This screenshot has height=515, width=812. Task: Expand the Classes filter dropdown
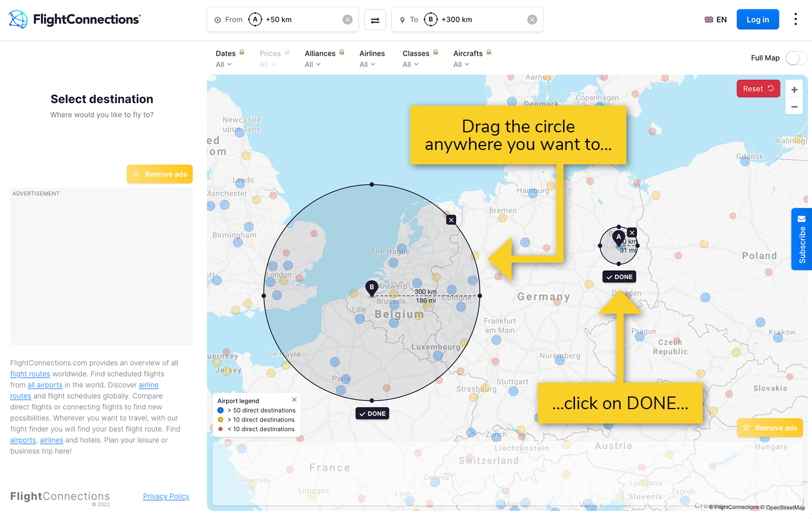pos(410,65)
